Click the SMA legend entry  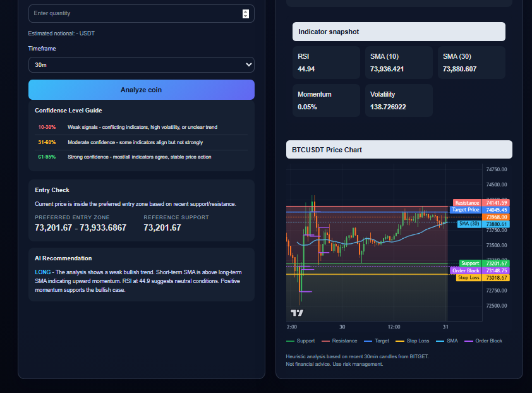click(x=447, y=341)
